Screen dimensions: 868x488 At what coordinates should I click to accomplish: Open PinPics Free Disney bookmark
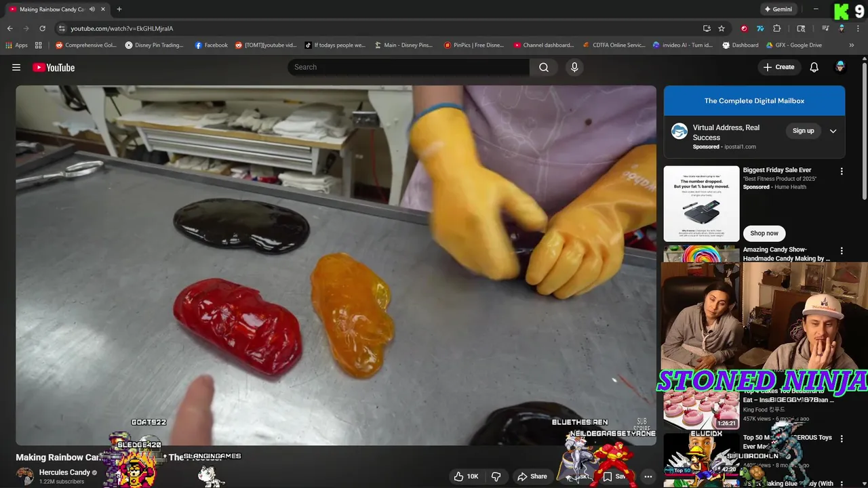click(x=474, y=45)
